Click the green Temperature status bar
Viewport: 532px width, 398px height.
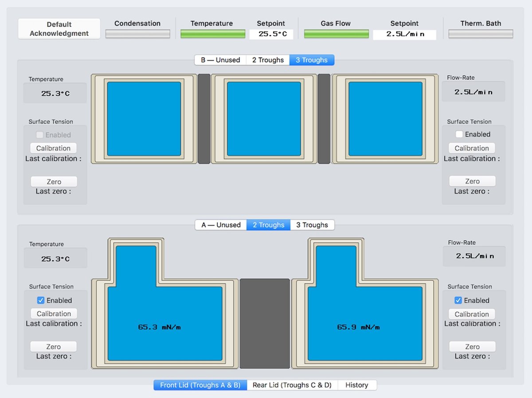pos(213,34)
